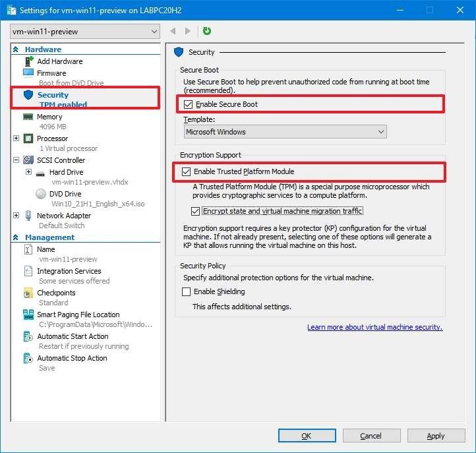This screenshot has width=476, height=453.
Task: Click the back navigation arrow
Action: pyautogui.click(x=173, y=31)
